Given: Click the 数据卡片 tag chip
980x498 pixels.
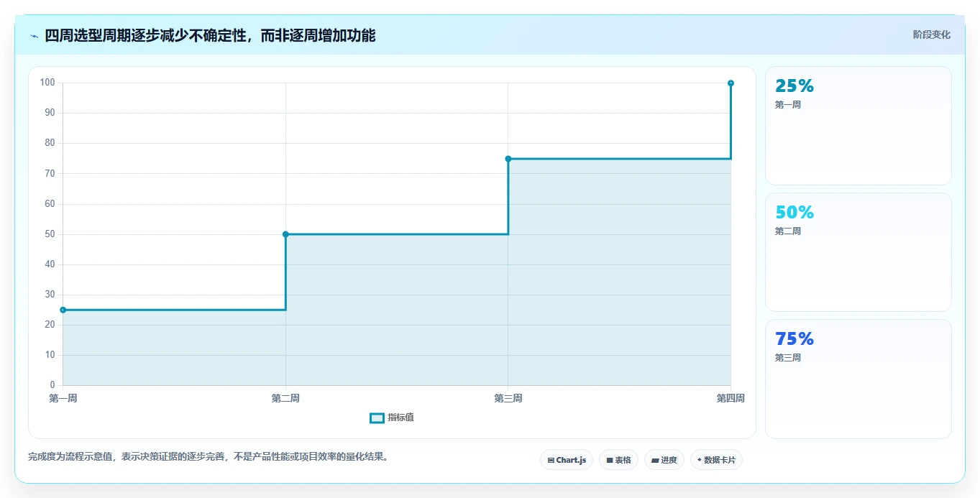Looking at the screenshot, I should (716, 460).
